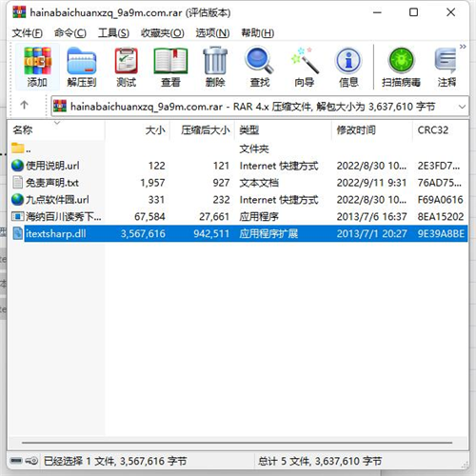Sort by CRC32 column header
476x476 pixels.
[x=440, y=130]
